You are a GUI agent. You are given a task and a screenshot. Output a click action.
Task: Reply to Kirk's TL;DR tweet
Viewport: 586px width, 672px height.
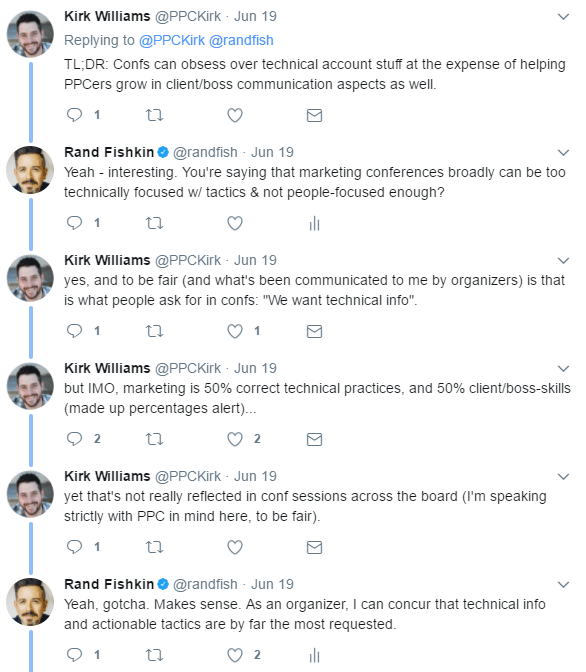tap(75, 115)
